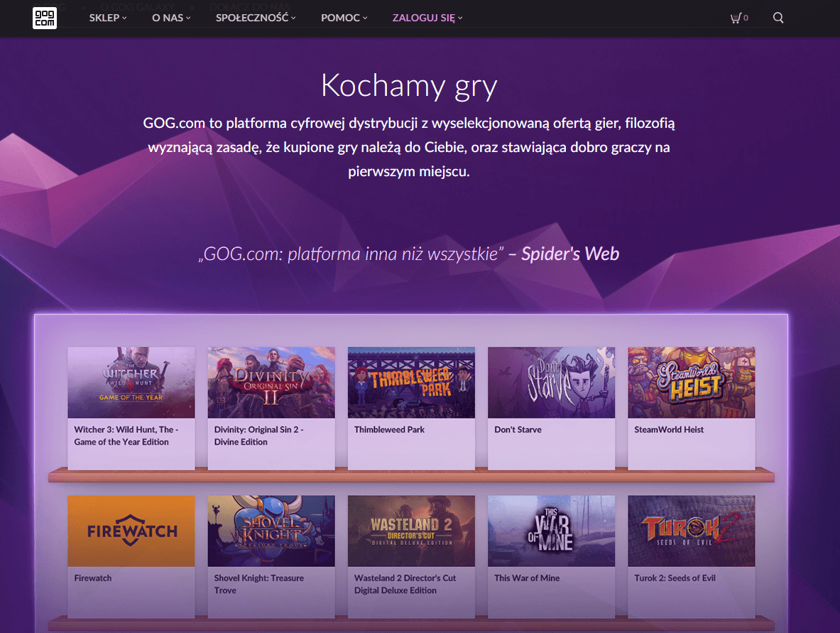
Task: Open the shopping cart icon
Action: 737,18
